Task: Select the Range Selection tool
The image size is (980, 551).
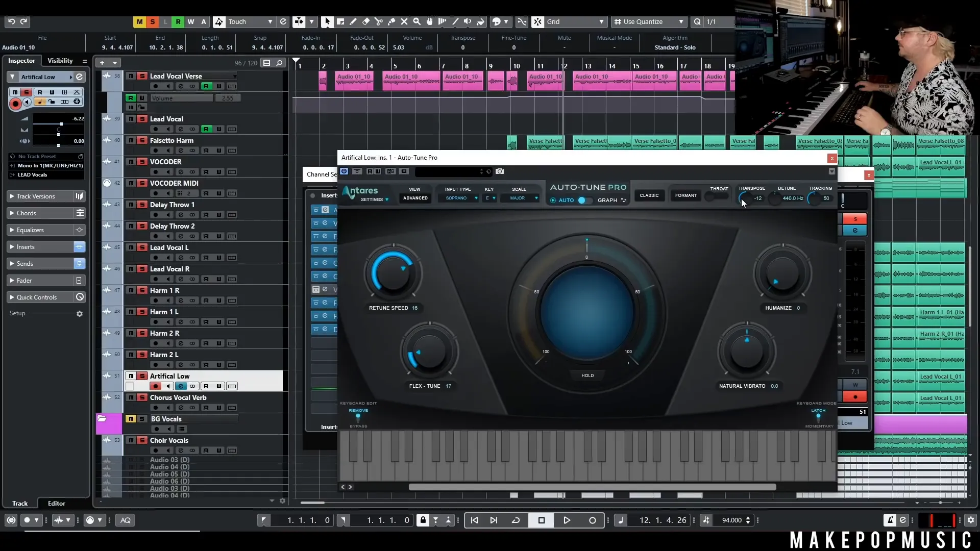Action: pyautogui.click(x=340, y=21)
